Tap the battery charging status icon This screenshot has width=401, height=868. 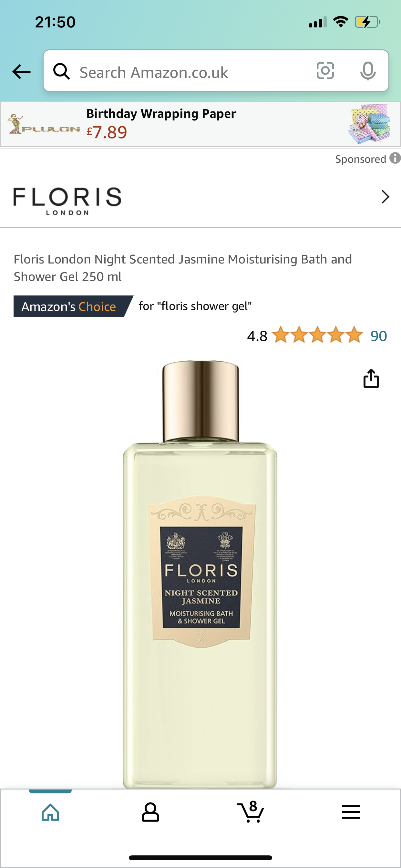click(x=367, y=22)
